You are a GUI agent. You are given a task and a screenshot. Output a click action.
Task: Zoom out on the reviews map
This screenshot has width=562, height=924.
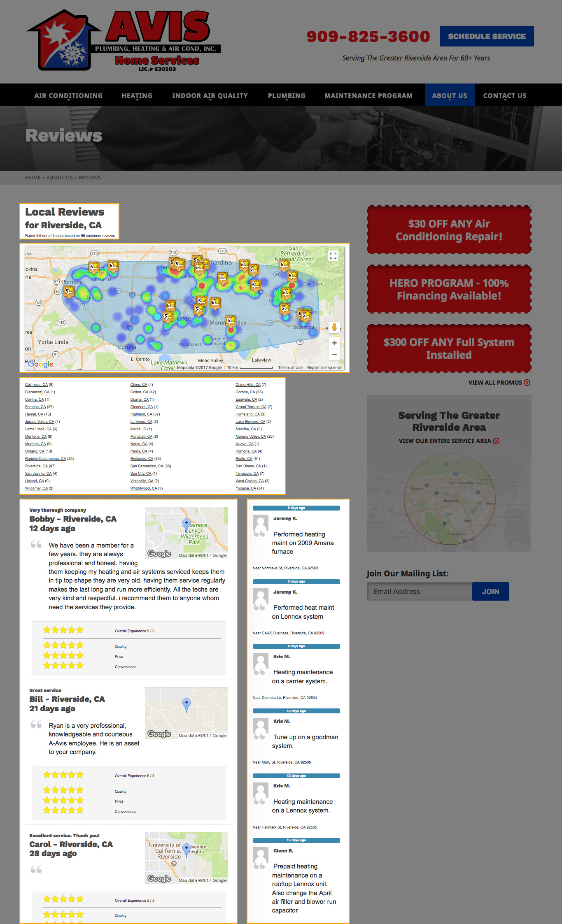click(334, 354)
